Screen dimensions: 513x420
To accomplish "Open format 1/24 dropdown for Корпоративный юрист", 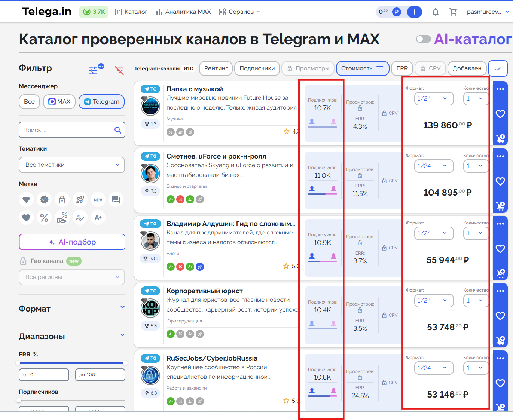I will click(434, 301).
